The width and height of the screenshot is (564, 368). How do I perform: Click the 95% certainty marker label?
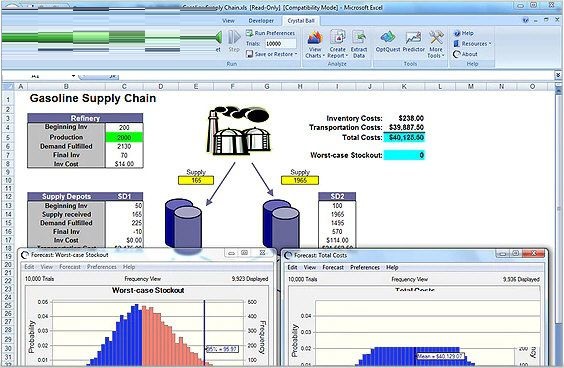click(222, 349)
